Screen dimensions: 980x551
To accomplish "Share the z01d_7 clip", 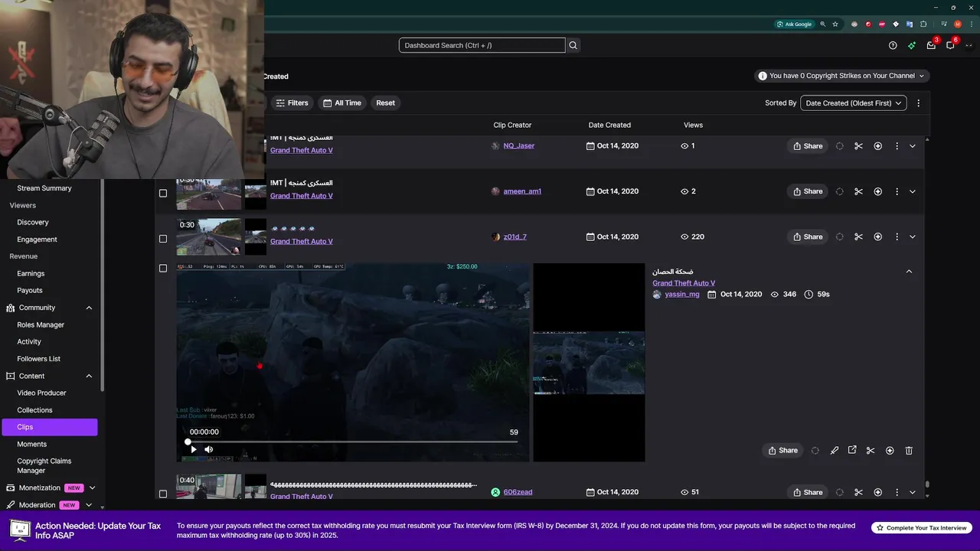I will pos(808,237).
